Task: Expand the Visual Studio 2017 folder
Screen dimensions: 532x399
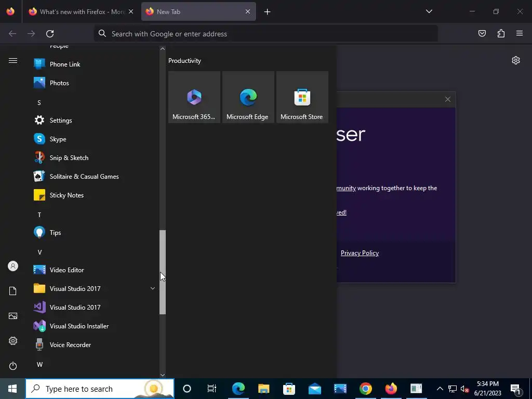Action: 95,288
